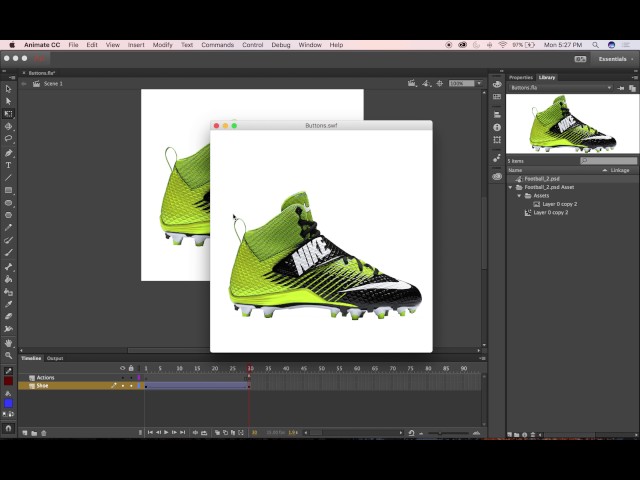Toggle onion skin in the timeline
Screen dimensions: 640x480
click(x=218, y=433)
